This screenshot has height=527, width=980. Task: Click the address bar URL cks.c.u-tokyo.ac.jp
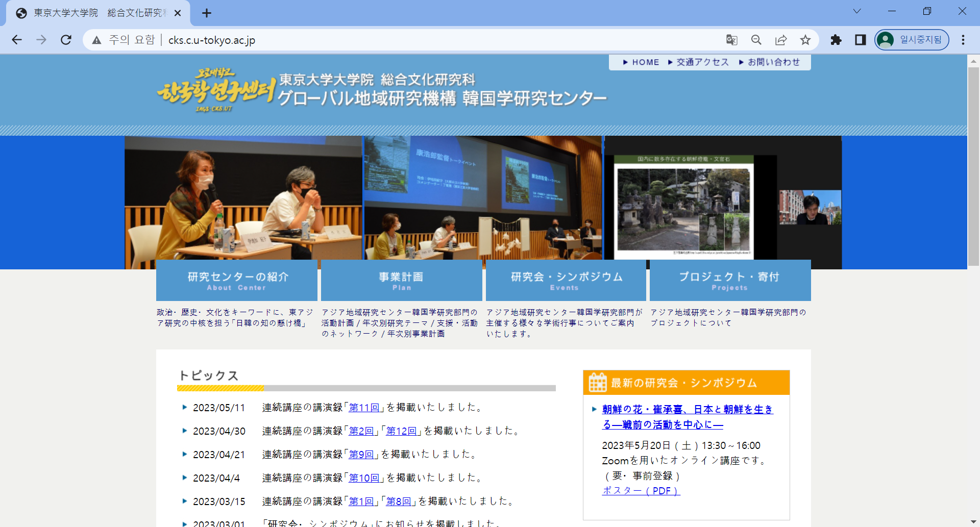212,40
